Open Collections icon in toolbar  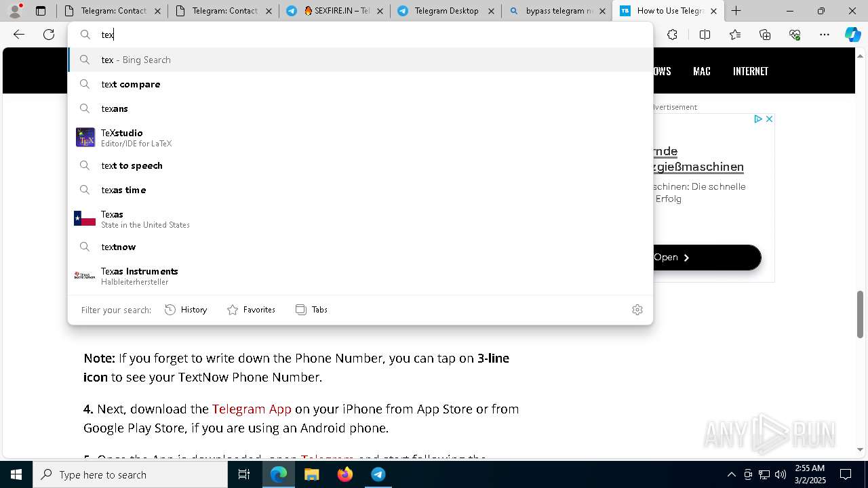click(765, 35)
